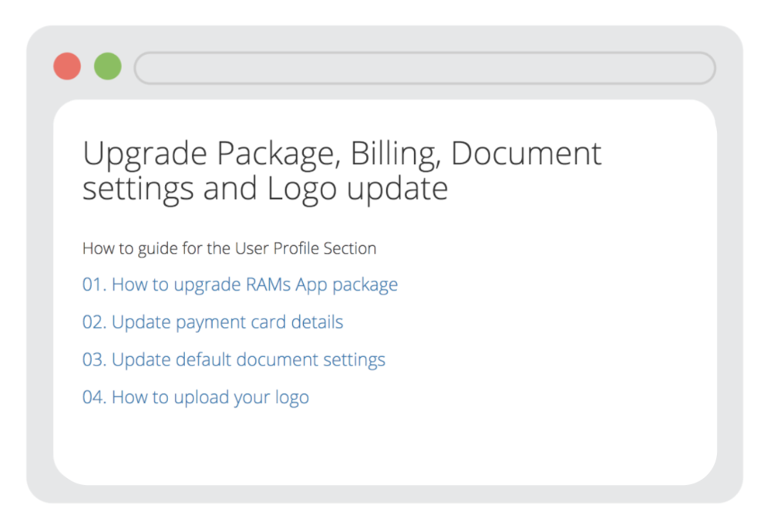
Task: Open 'Update default document settings' link
Action: point(234,360)
